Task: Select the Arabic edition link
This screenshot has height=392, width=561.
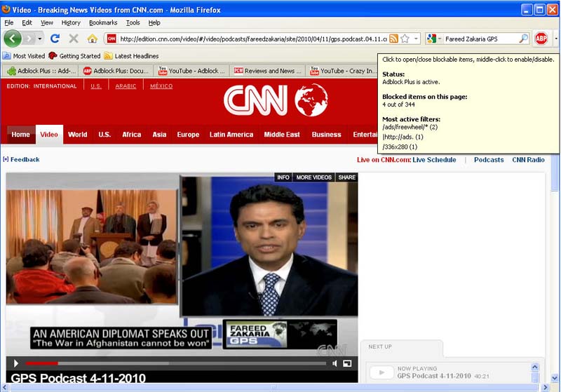Action: [126, 86]
